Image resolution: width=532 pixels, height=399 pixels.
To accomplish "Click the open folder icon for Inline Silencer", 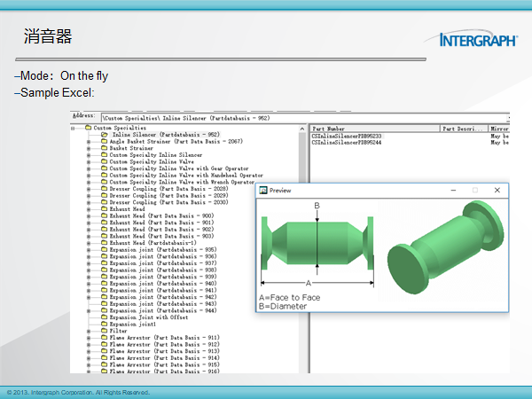I will tap(104, 135).
